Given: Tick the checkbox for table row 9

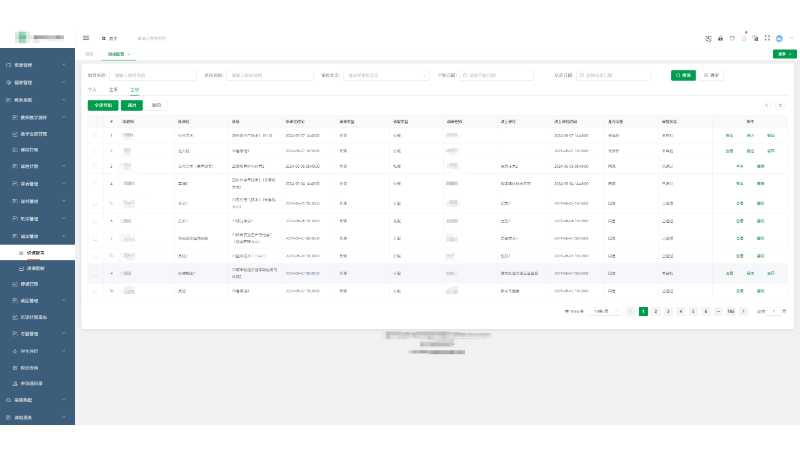Looking at the screenshot, I should [95, 273].
